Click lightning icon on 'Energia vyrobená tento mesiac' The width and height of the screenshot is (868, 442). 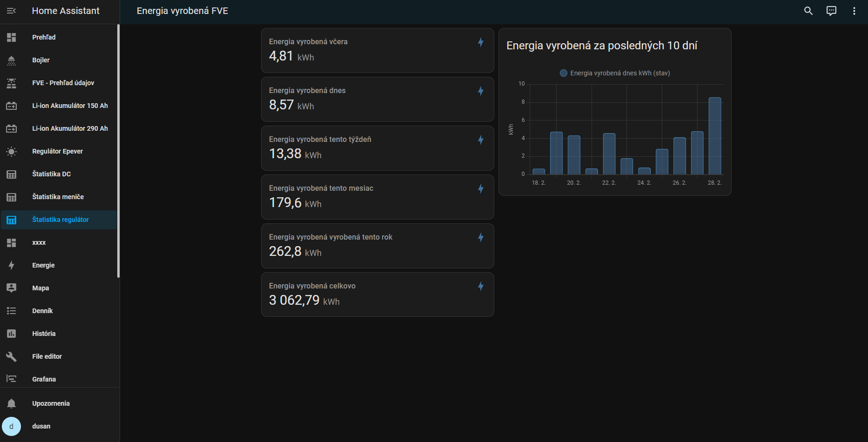coord(481,188)
